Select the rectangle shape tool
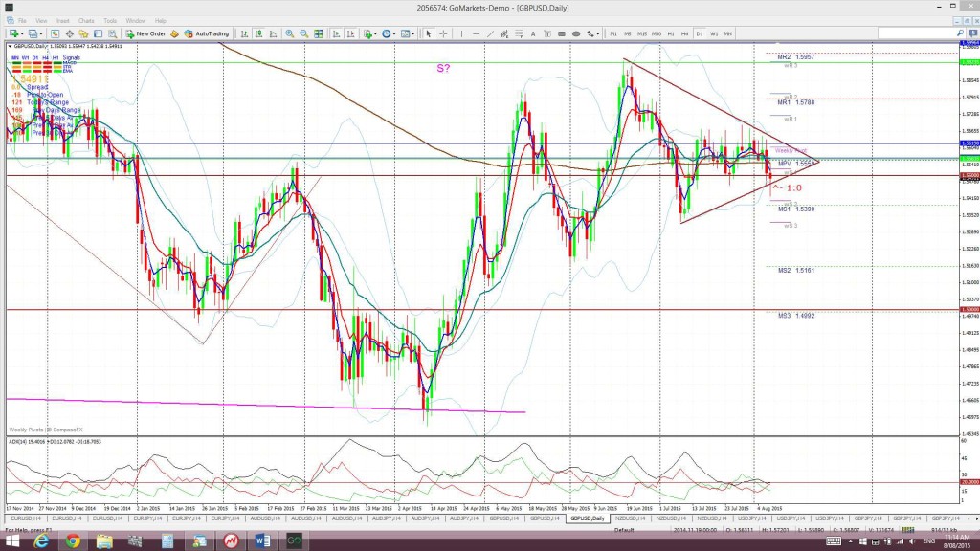The image size is (980, 551). [x=561, y=33]
